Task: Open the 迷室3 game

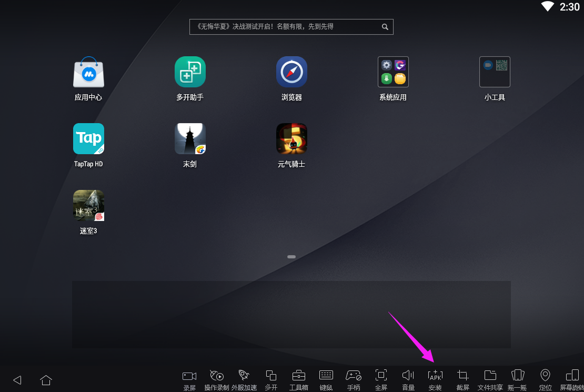Action: pyautogui.click(x=88, y=206)
